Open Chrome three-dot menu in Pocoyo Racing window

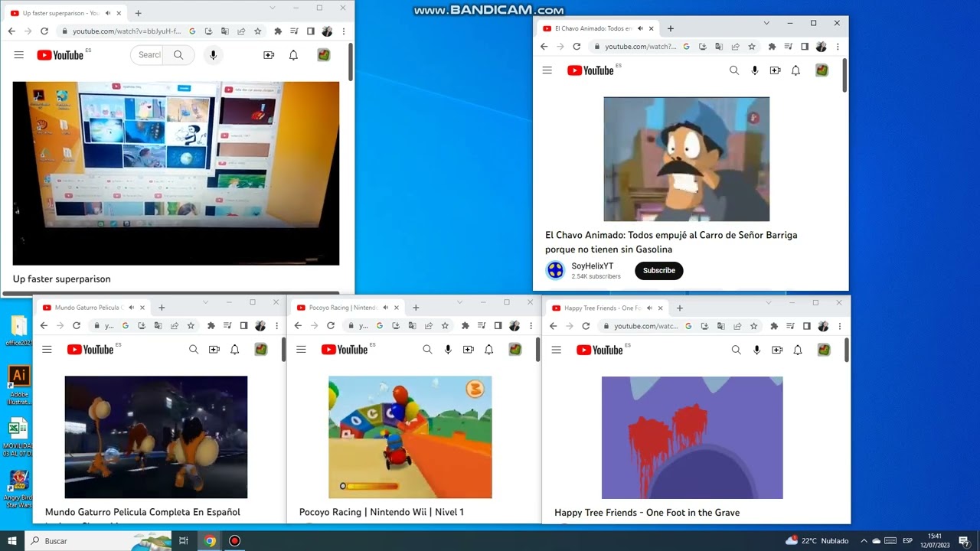(x=531, y=325)
